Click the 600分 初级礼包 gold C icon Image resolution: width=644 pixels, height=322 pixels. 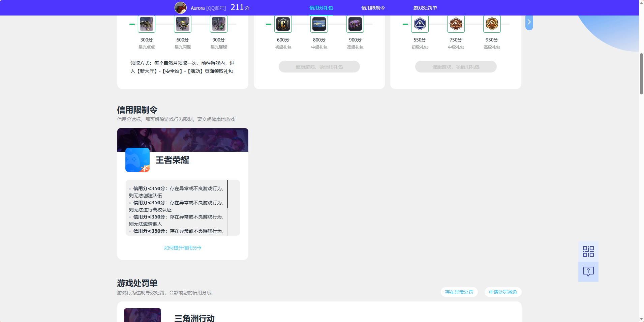(x=283, y=24)
